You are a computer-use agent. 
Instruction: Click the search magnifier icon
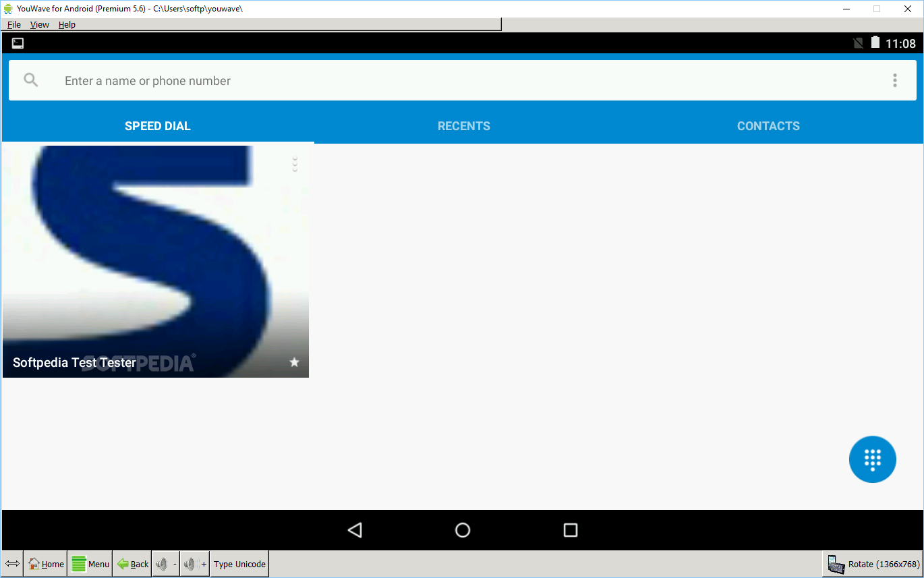tap(31, 80)
